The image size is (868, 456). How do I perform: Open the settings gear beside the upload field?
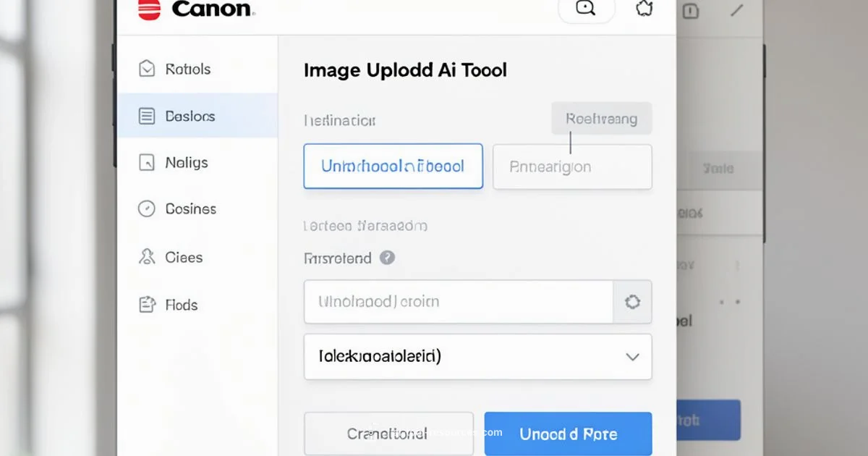[x=632, y=302]
